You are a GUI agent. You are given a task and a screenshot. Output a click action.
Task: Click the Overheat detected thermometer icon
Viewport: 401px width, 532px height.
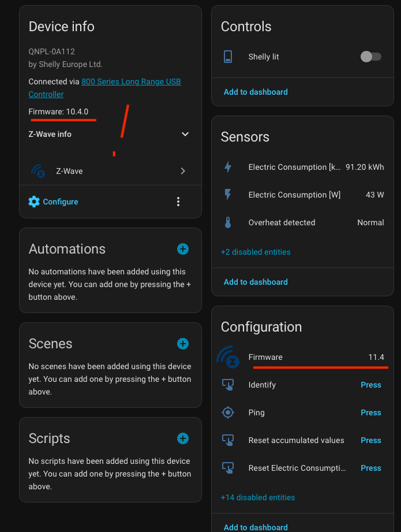click(x=228, y=222)
